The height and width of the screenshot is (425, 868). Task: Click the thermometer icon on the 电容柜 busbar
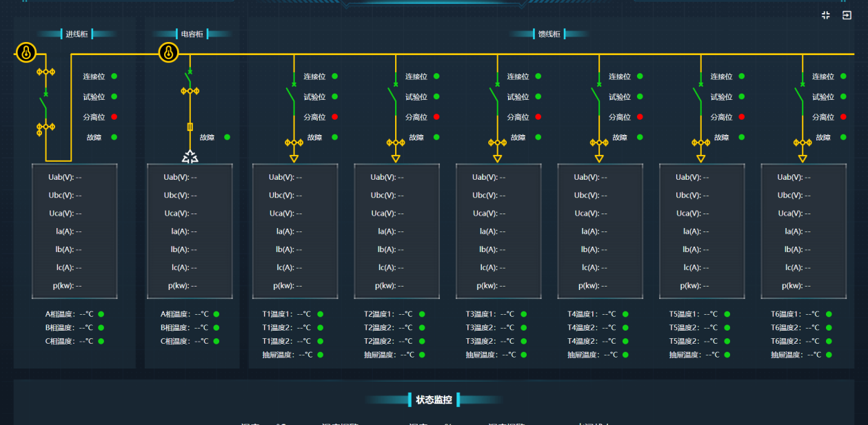(x=169, y=52)
